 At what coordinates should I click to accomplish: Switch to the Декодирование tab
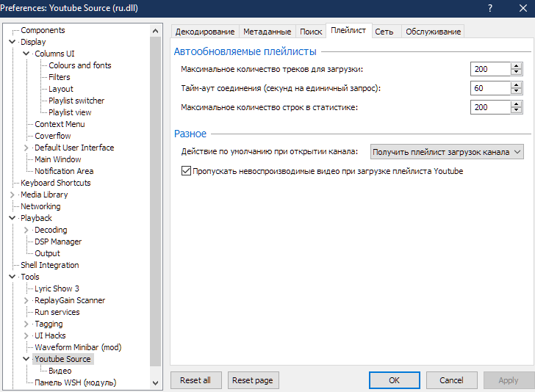205,32
